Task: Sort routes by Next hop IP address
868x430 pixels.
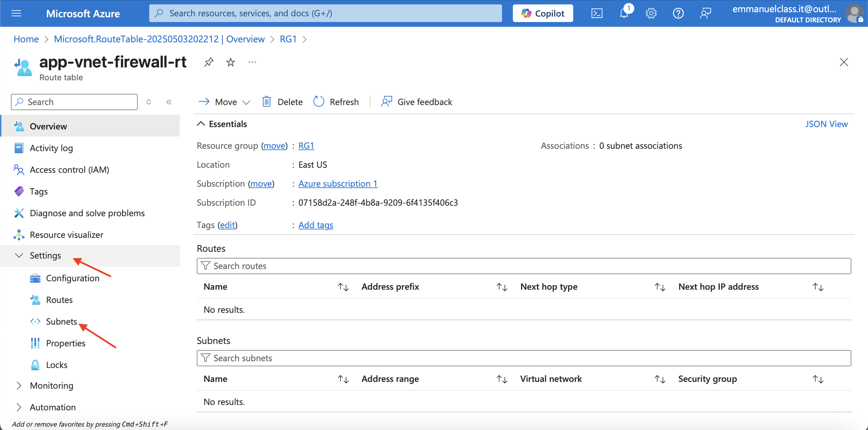Action: [x=818, y=287]
